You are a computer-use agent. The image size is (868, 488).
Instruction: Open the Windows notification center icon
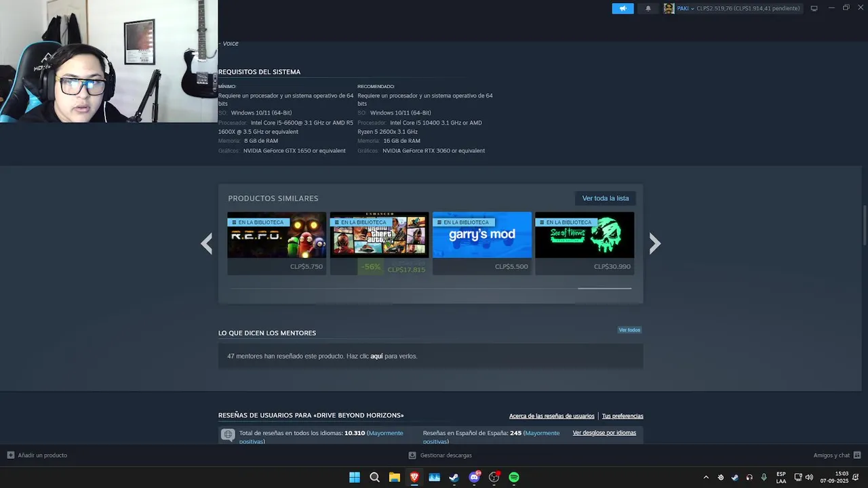pos(856,477)
